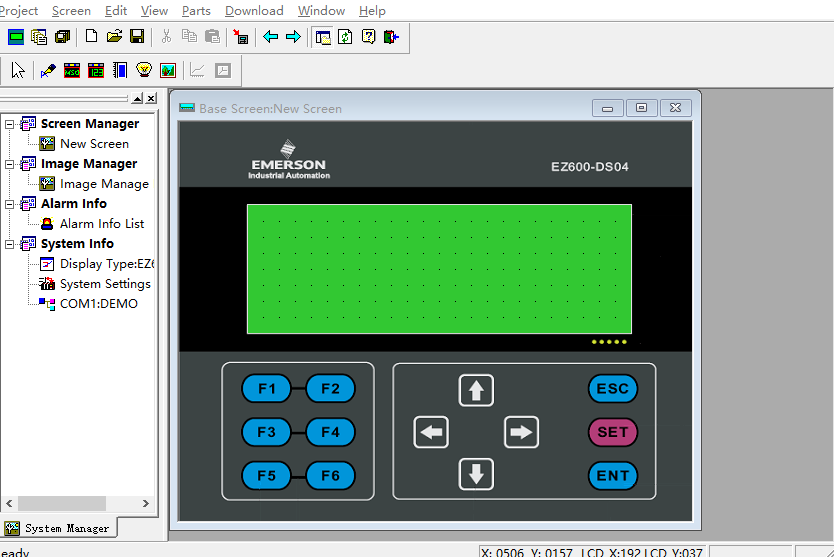The height and width of the screenshot is (557, 834).
Task: Collapse the System Info tree node
Action: point(10,244)
